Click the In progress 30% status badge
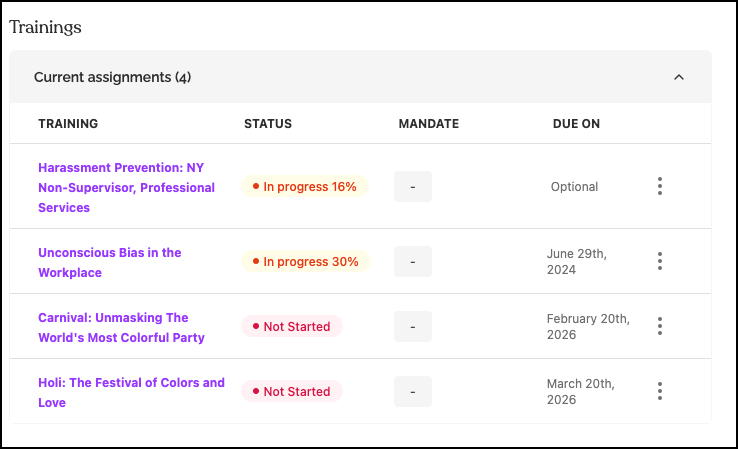 (305, 261)
